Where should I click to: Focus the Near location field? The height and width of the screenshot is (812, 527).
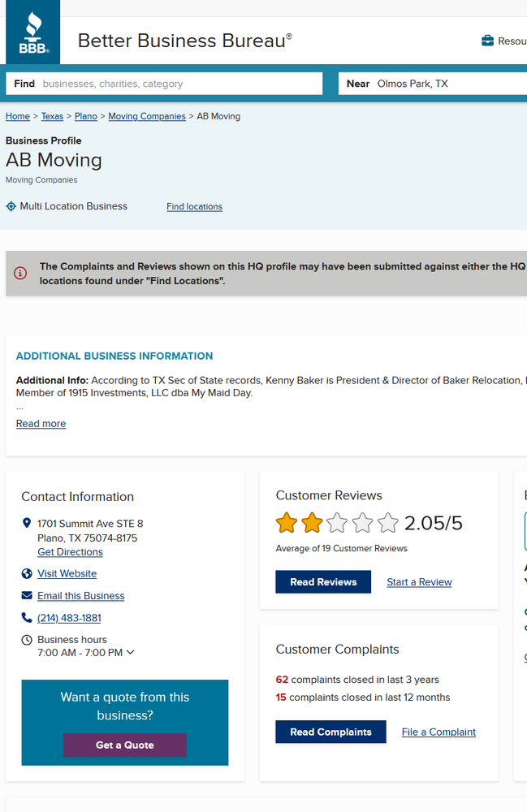[x=433, y=84]
